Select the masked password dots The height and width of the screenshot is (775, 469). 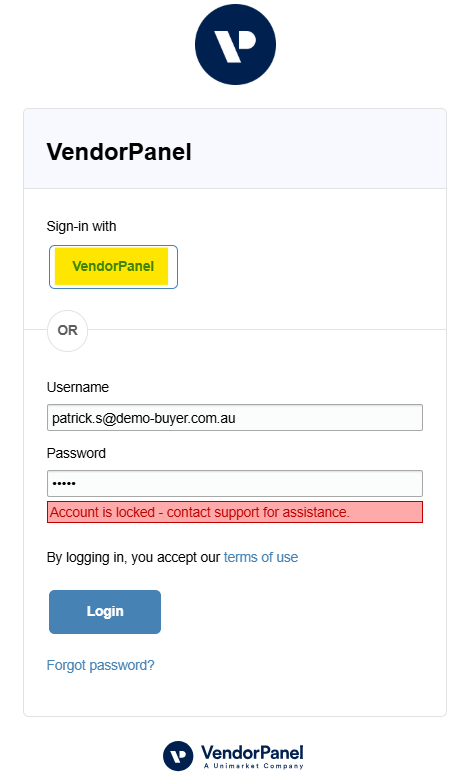(x=64, y=483)
